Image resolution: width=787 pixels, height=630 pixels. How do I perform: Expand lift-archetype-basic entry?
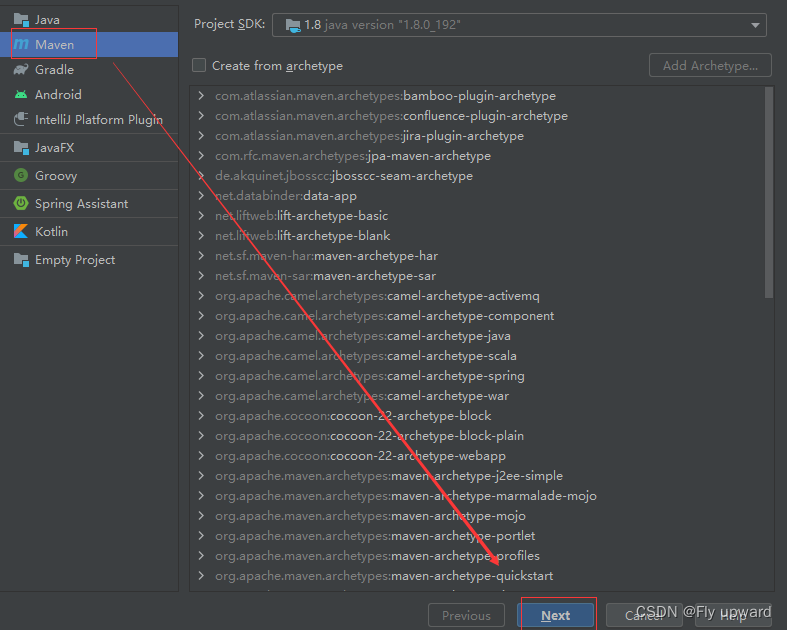click(201, 215)
